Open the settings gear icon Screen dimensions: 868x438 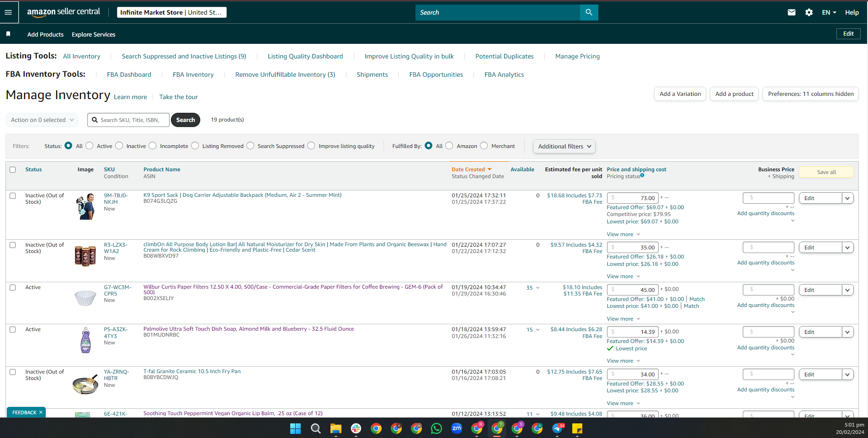(x=809, y=12)
